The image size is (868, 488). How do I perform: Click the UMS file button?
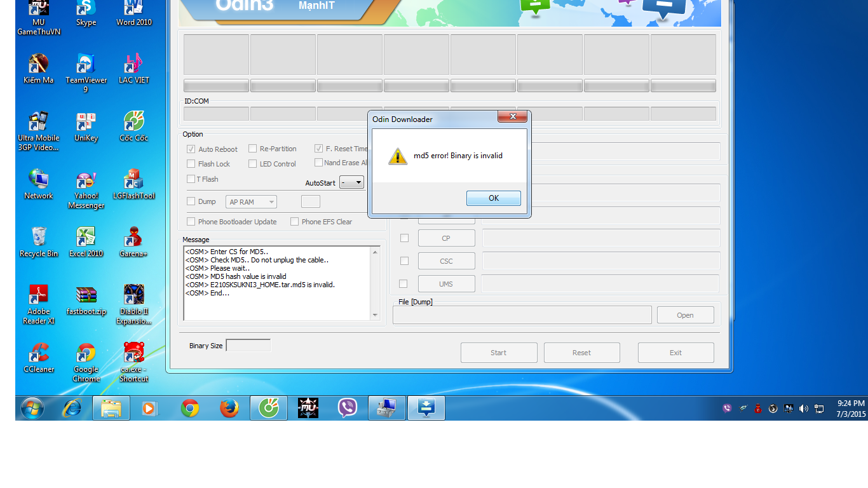point(446,284)
